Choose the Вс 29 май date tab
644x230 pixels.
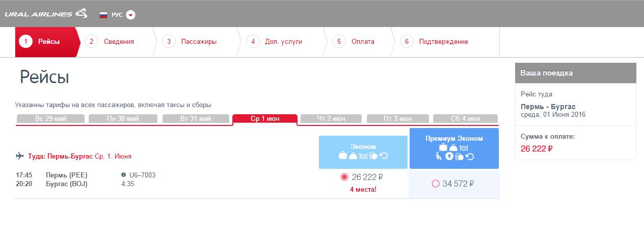pyautogui.click(x=50, y=119)
